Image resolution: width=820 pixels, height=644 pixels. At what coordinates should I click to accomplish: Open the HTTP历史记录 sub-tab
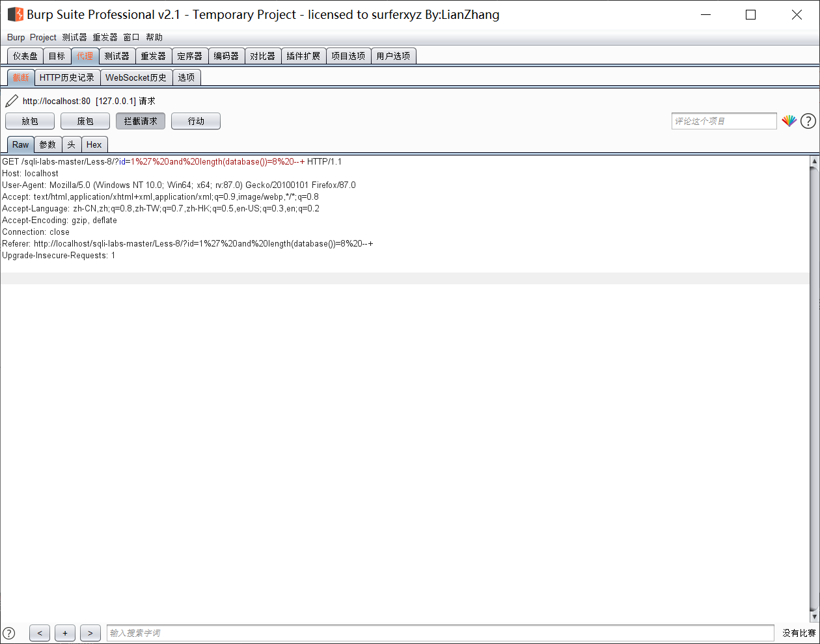point(67,77)
